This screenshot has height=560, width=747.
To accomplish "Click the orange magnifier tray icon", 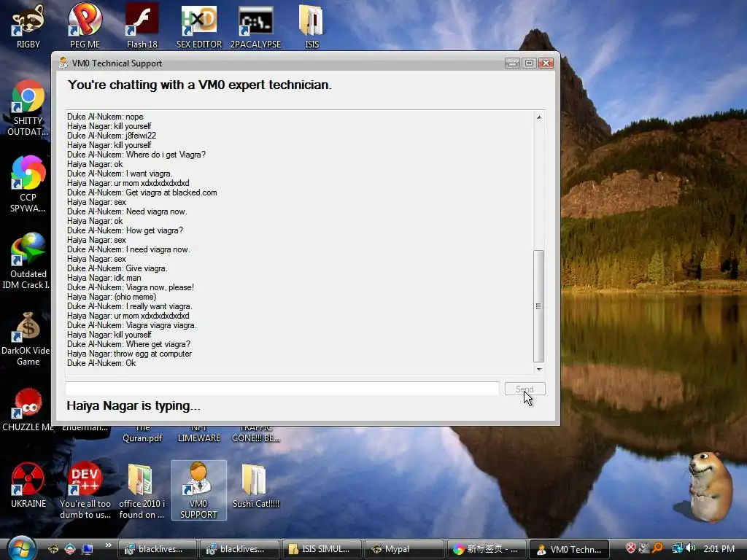I will click(657, 548).
